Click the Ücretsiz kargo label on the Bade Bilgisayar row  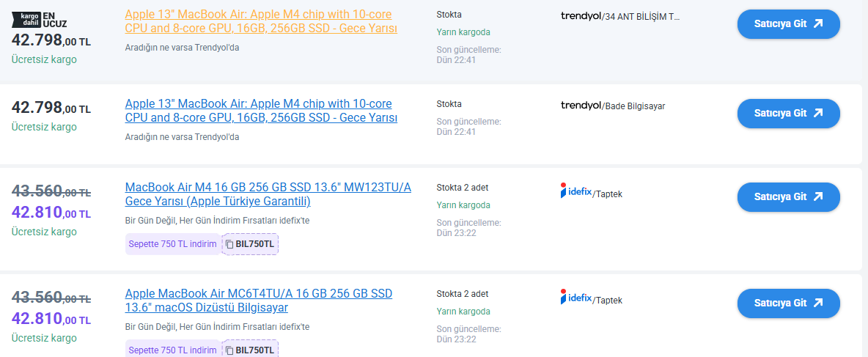(44, 127)
